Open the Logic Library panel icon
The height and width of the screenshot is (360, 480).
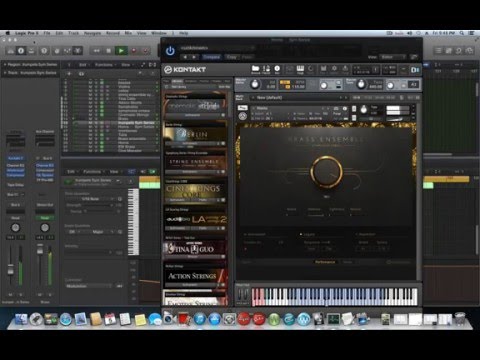pyautogui.click(x=11, y=51)
